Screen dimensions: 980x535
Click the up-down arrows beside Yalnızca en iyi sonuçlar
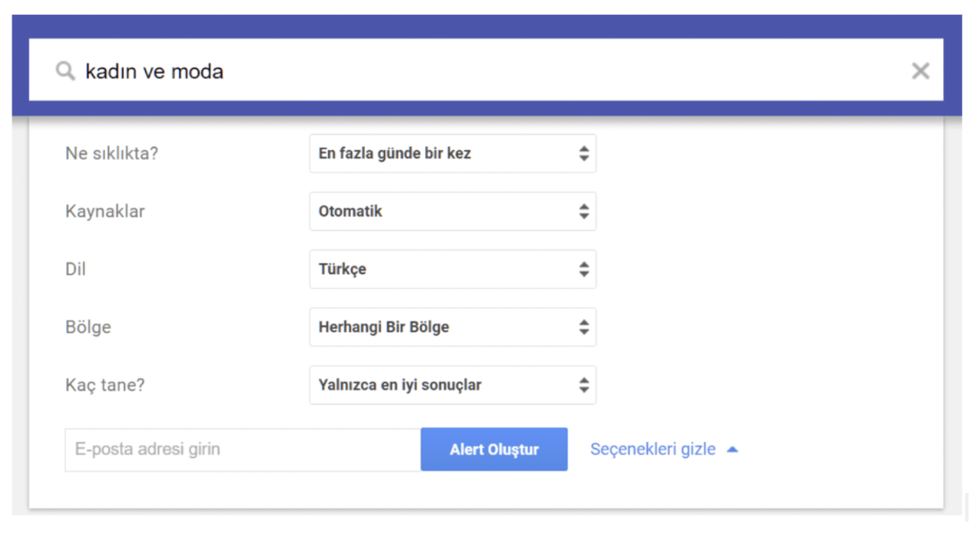[584, 385]
